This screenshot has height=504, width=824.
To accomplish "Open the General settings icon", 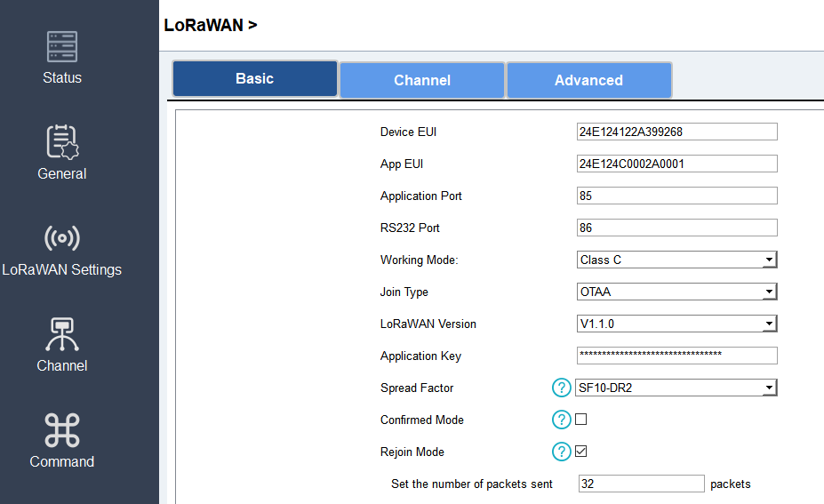I will [x=62, y=143].
